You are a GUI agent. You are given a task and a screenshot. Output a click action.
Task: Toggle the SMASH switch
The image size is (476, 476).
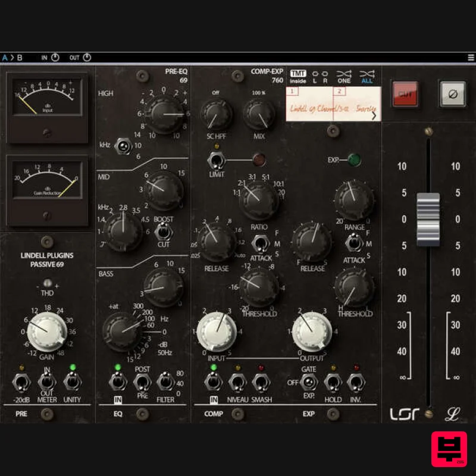pos(261,383)
